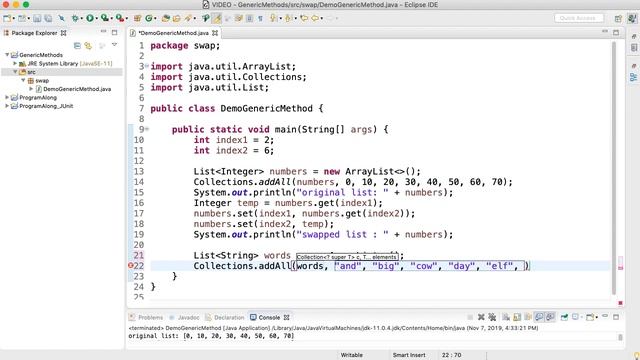Click Remove All Terminated Launches in Console
Viewport: 640px width, 360px height.
tap(492, 317)
